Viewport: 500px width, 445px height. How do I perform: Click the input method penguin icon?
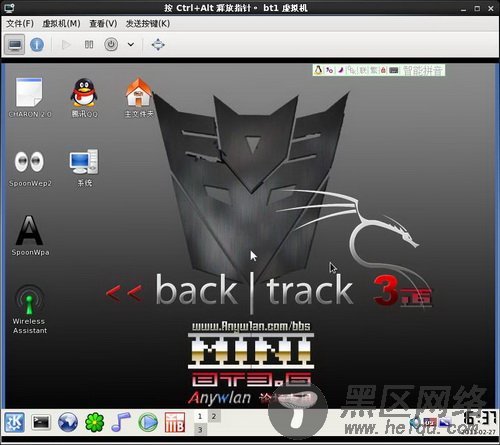318,70
